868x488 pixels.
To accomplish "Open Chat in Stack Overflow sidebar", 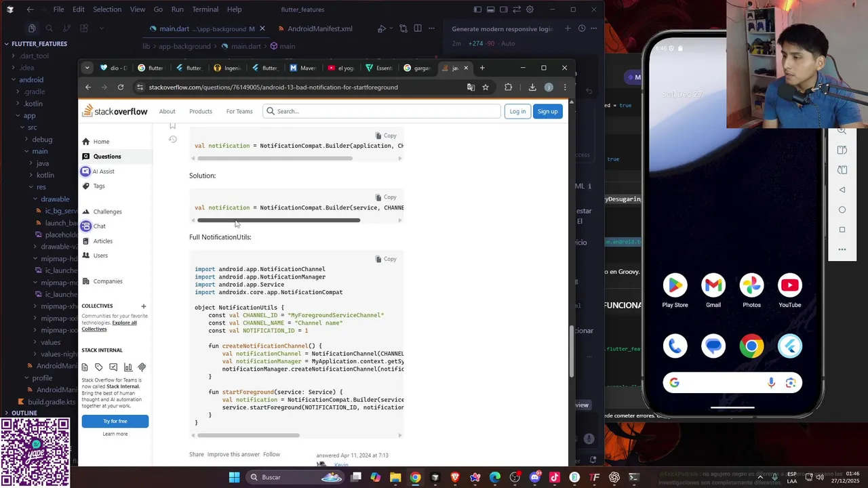I will 99,226.
